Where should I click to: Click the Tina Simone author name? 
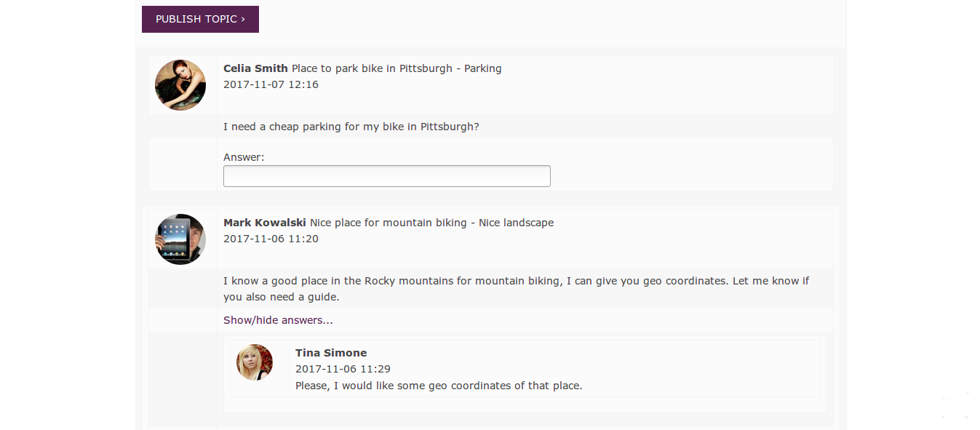331,353
